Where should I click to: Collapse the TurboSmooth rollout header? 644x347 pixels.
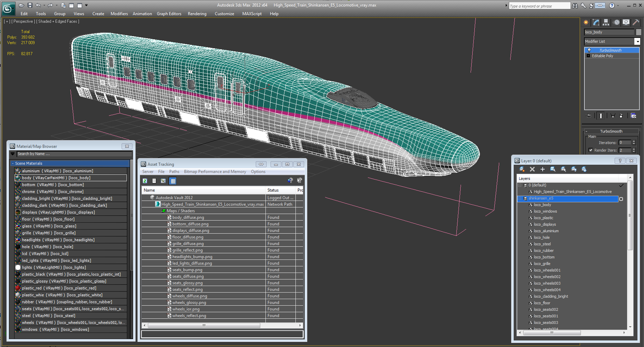click(611, 131)
